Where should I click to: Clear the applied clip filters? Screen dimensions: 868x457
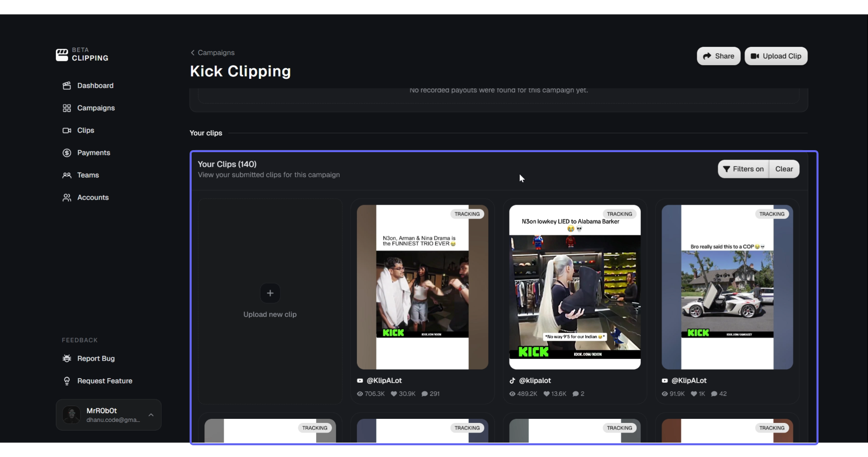784,169
